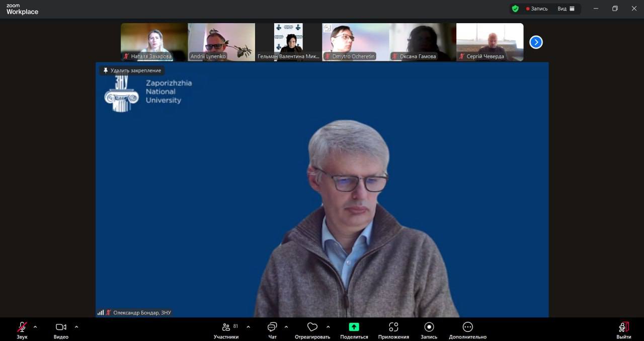Screen dimensions: 644x341
Task: Click Удалить закрепление to unpin the video
Action: coord(132,71)
